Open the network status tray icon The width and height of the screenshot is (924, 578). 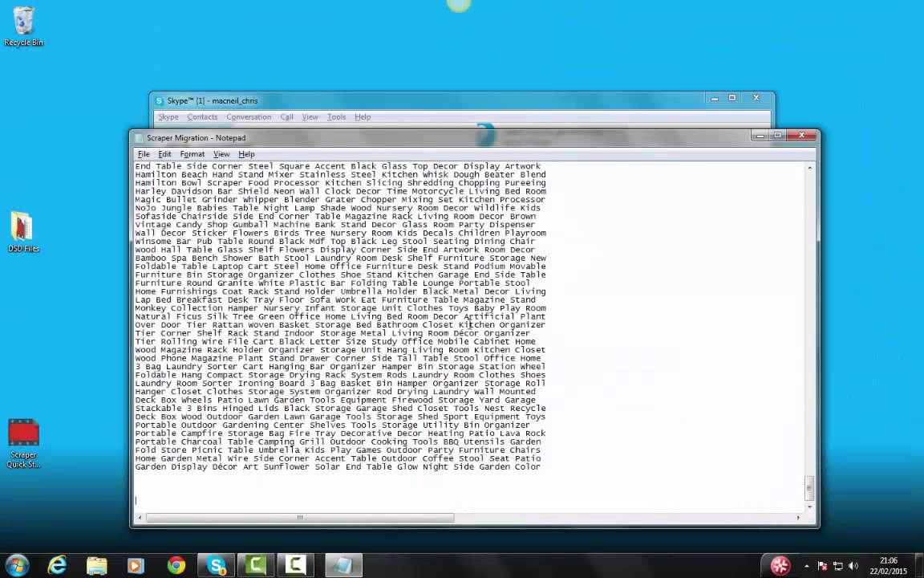[838, 566]
